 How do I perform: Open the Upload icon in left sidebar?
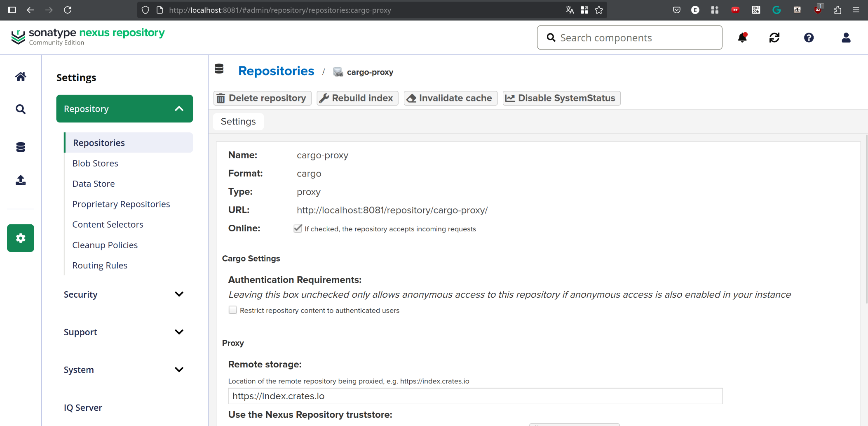[x=21, y=180]
